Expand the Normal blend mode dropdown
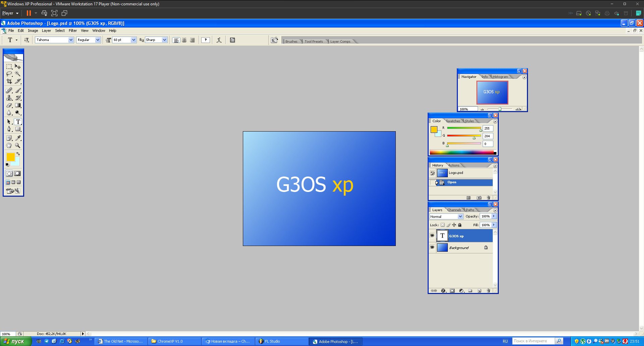This screenshot has height=346, width=644. pos(460,216)
